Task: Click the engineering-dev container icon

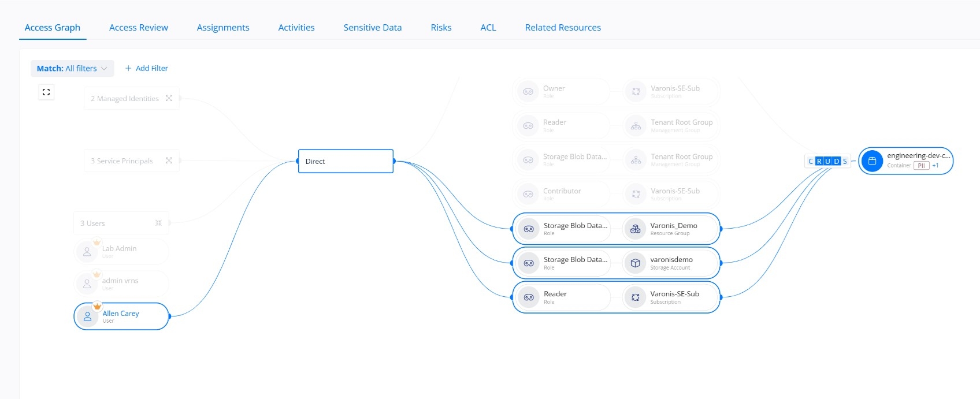Action: tap(872, 161)
